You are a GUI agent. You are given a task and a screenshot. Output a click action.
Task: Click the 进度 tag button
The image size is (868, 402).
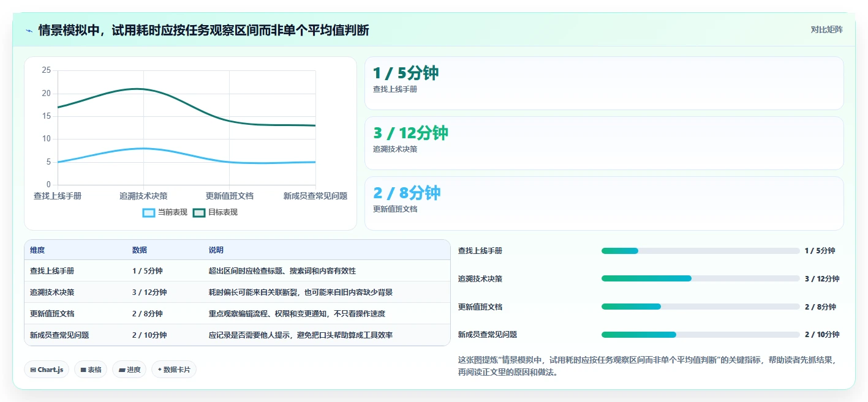(129, 370)
